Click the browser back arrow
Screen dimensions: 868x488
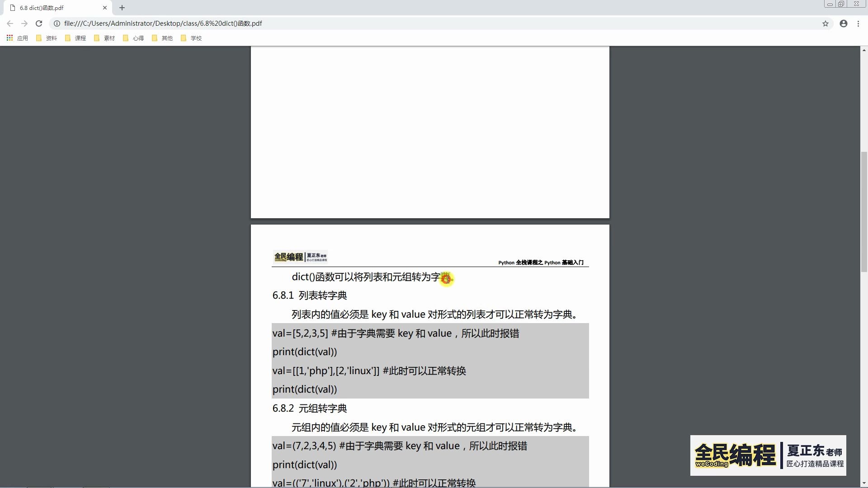pos(10,23)
